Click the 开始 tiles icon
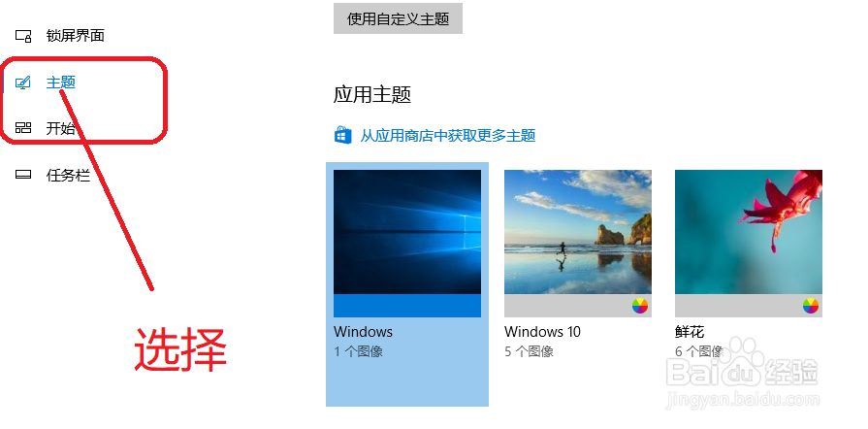 (23, 128)
